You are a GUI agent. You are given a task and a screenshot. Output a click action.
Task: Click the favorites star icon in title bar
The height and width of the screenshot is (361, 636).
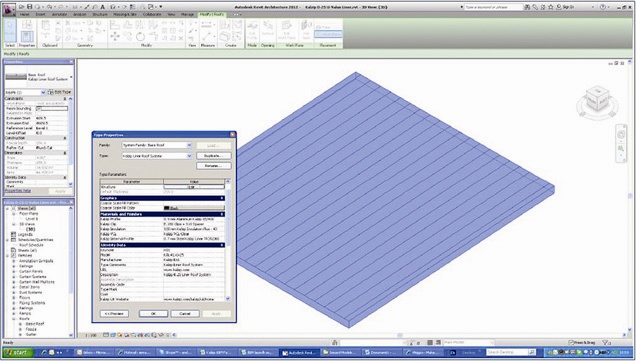[x=551, y=7]
